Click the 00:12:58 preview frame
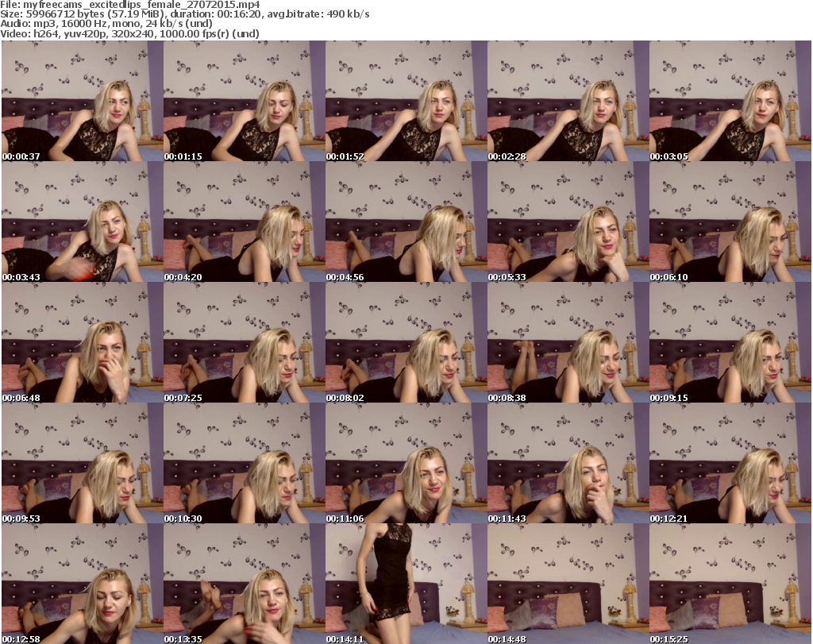Viewport: 813px width, 644px height. [83, 584]
